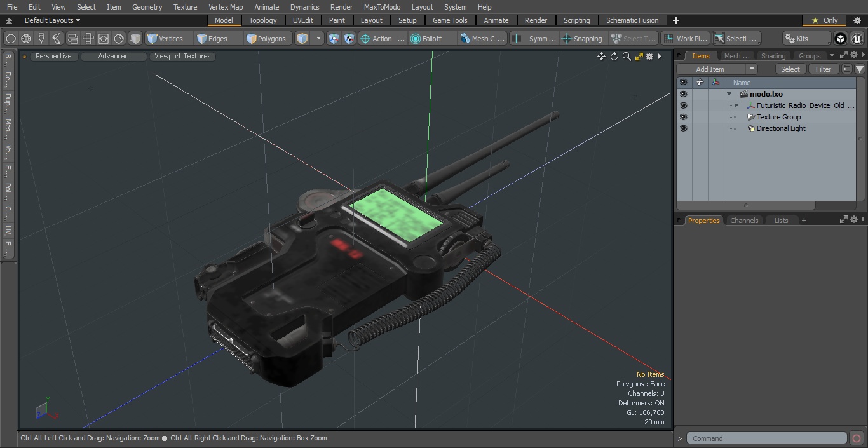Open Default Layouts dropdown
868x448 pixels.
52,20
